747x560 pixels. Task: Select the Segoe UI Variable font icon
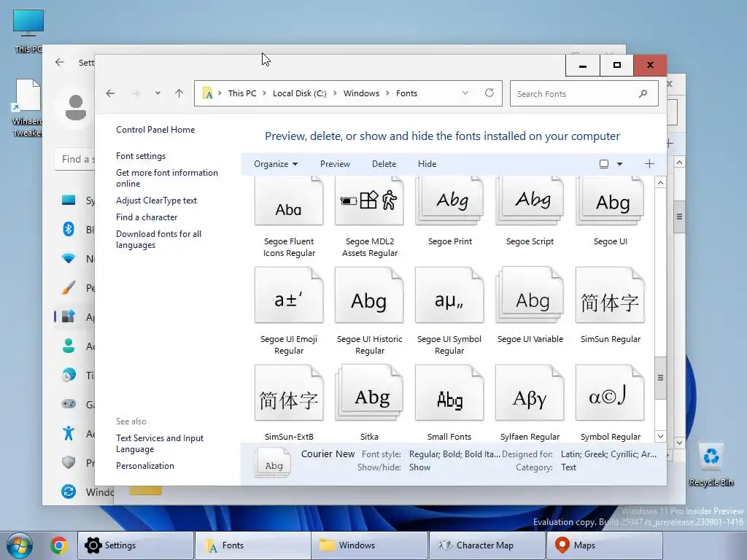[530, 295]
